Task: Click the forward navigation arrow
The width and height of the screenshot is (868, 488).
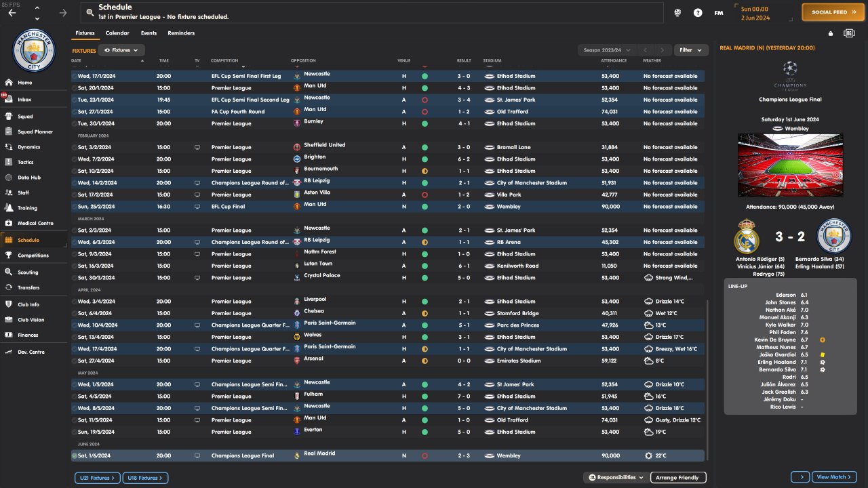Action: click(63, 12)
